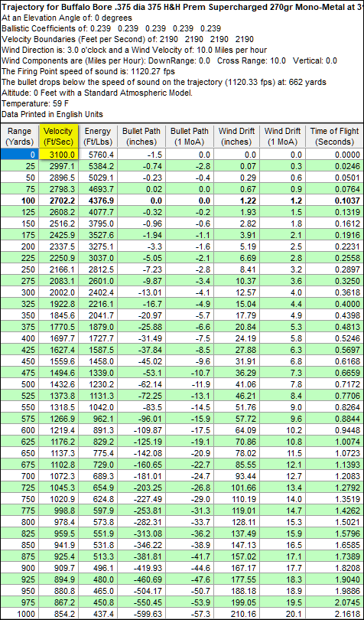Select the highlighted range cell 0
364x620 pixels.
pyautogui.click(x=19, y=155)
